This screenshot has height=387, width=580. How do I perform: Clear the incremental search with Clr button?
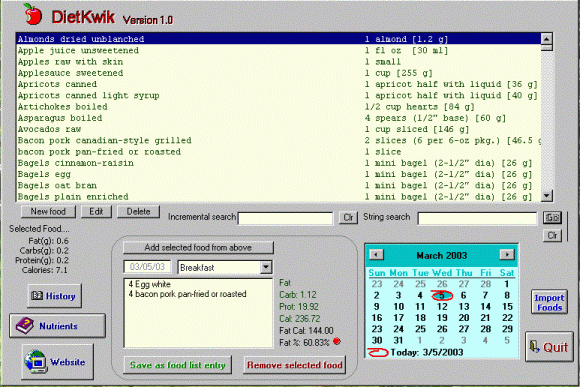point(348,217)
